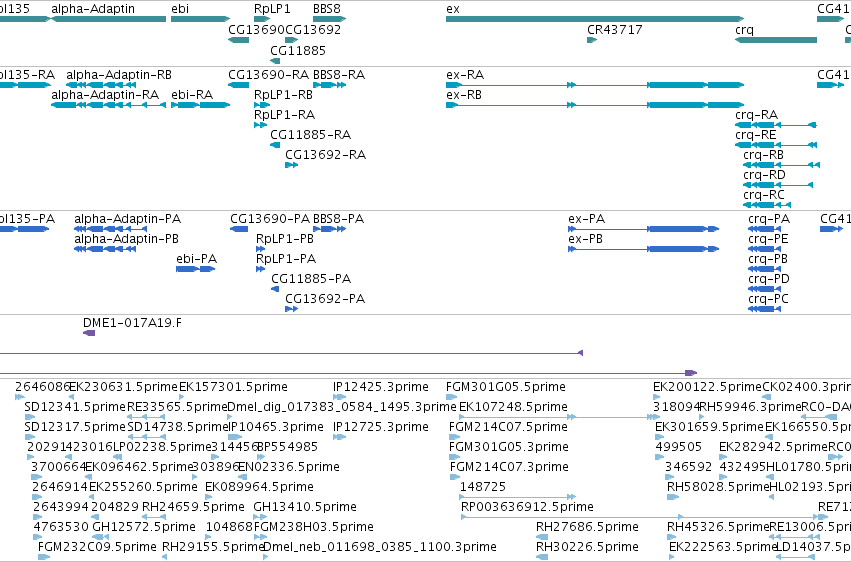Select the 148725 EST label
Screen dimensions: 851x562
click(x=483, y=488)
